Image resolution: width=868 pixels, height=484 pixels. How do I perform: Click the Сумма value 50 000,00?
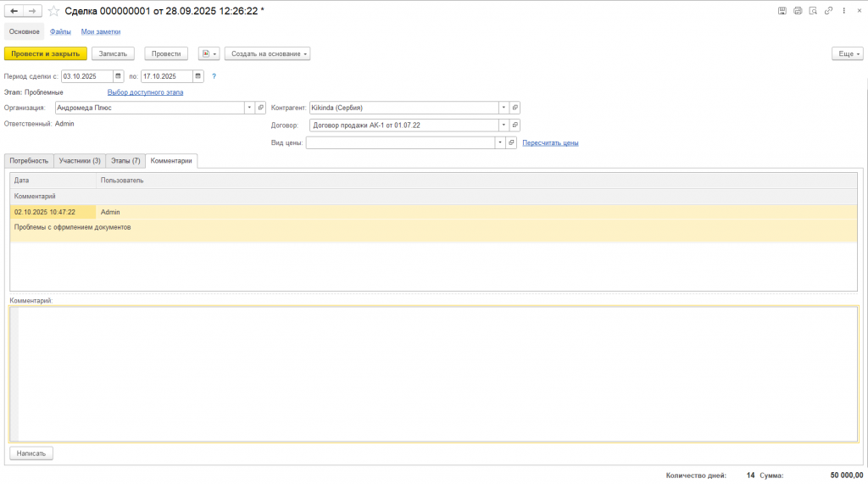click(847, 476)
